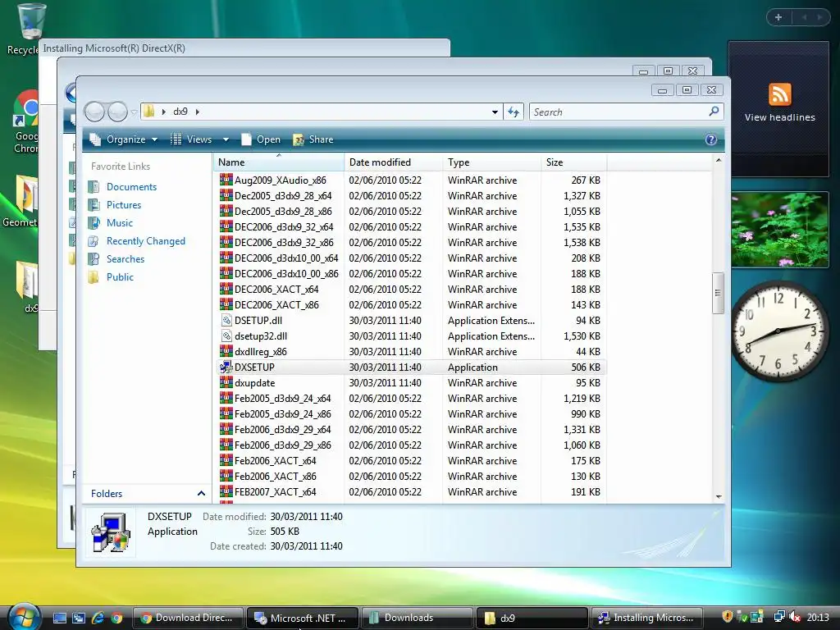The width and height of the screenshot is (840, 630).
Task: Click the search magnifier icon
Action: (714, 112)
